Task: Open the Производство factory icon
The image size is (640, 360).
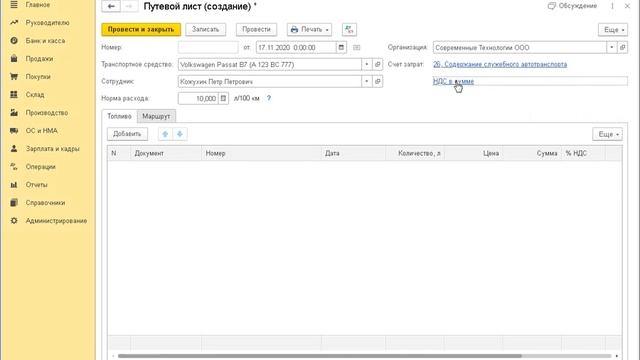Action: point(14,113)
